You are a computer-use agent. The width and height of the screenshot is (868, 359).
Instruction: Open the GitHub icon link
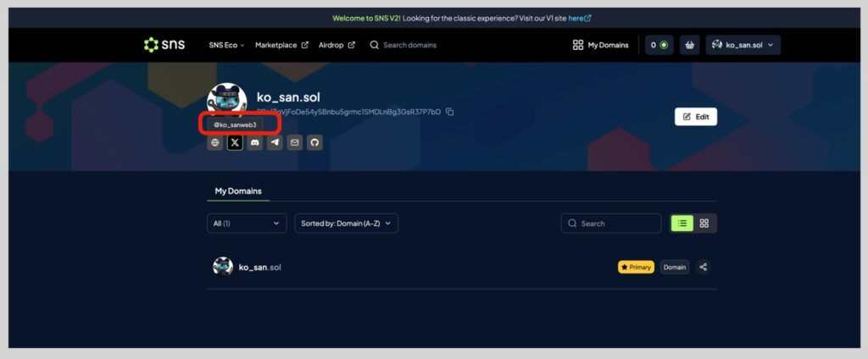(315, 143)
